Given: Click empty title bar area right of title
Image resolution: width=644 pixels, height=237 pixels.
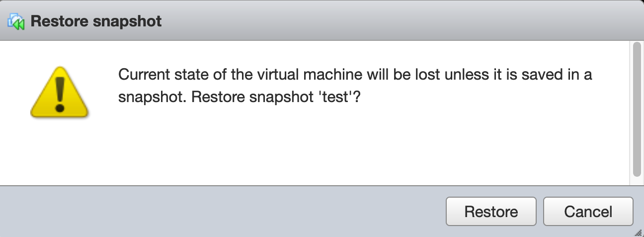Looking at the screenshot, I should coord(398,21).
